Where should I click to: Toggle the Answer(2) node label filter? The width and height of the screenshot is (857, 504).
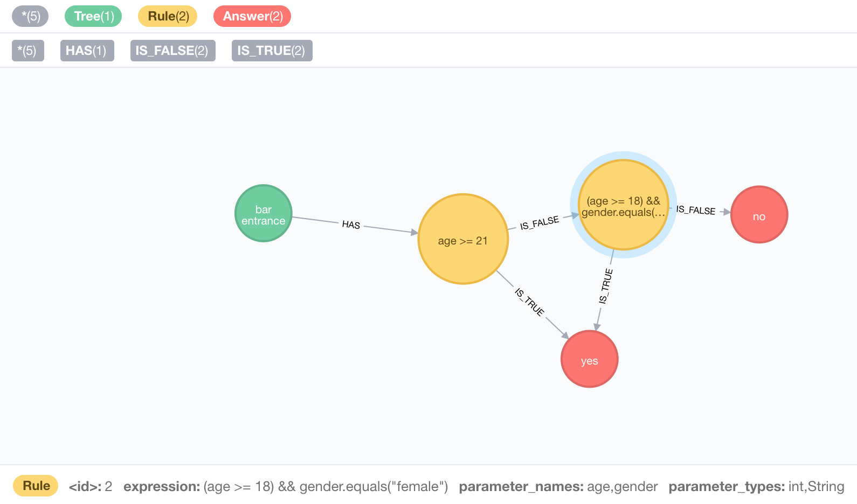(x=252, y=16)
